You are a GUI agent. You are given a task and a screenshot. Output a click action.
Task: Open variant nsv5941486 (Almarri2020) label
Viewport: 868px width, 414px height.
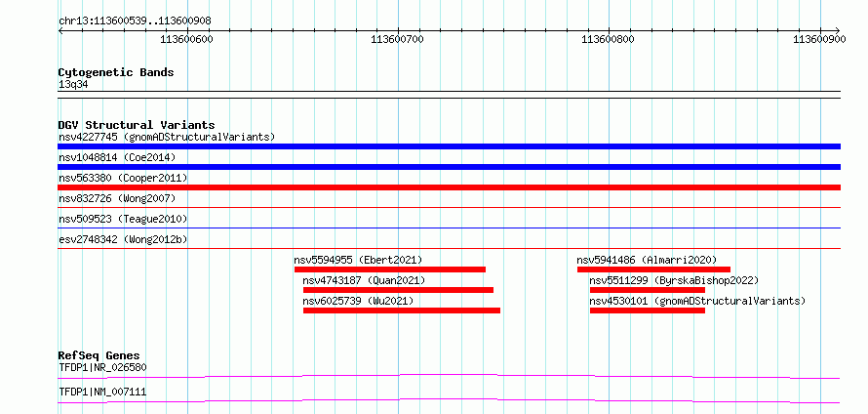click(x=647, y=260)
